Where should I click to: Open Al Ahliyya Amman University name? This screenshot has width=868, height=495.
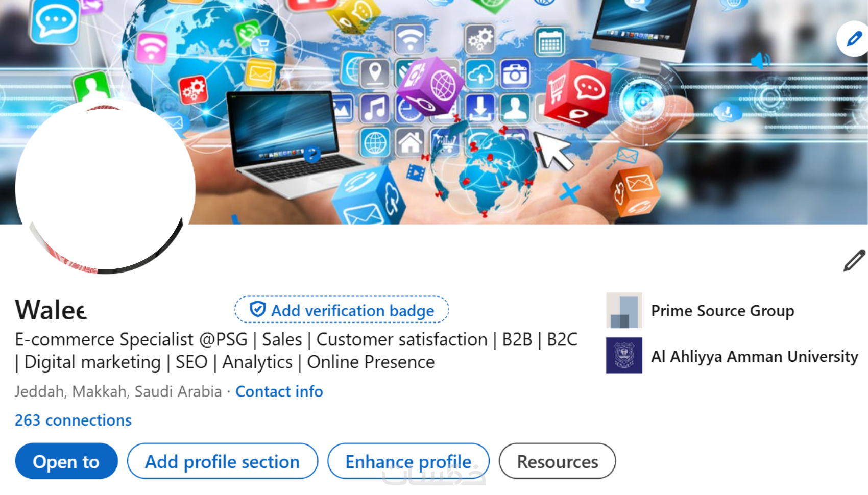(754, 356)
